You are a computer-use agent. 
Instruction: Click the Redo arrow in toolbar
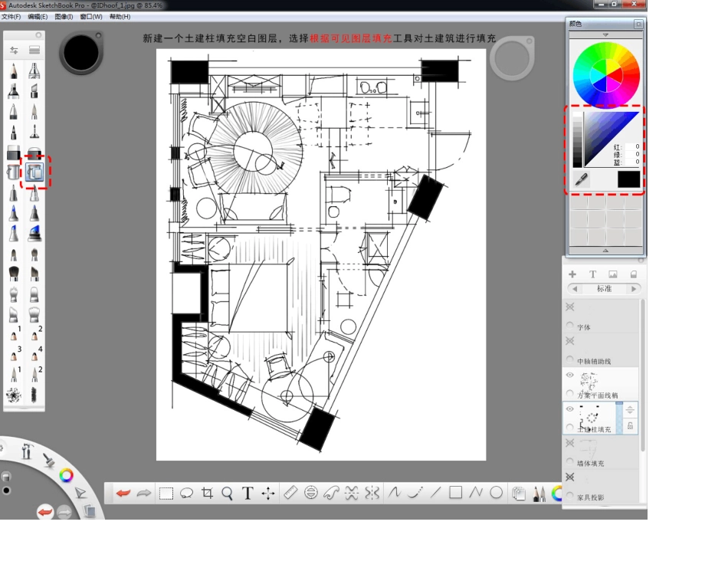(144, 493)
